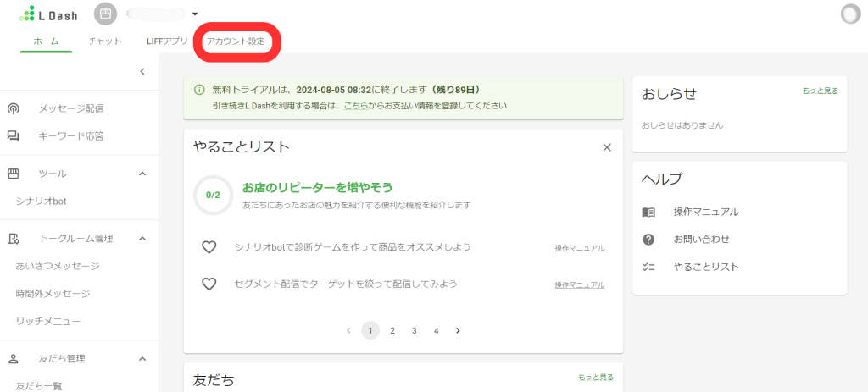Click the 友だち管理 person icon
Viewport: 868px width, 392px height.
(x=14, y=359)
